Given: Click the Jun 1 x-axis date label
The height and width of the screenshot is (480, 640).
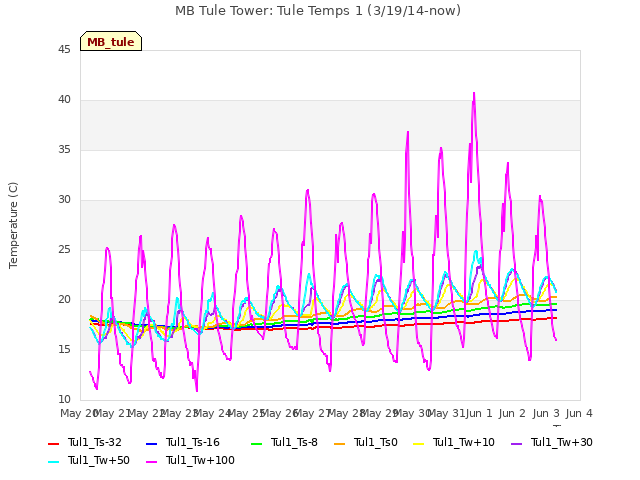Looking at the screenshot, I should point(479,413).
